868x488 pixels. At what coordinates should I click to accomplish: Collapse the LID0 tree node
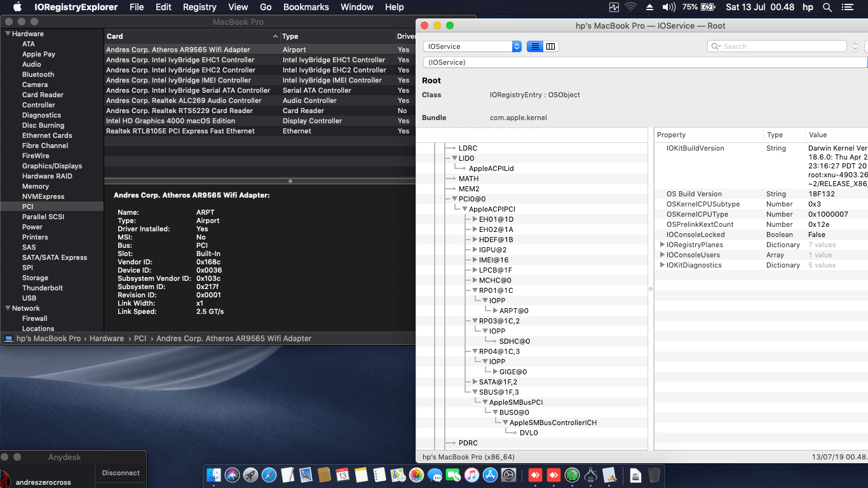pyautogui.click(x=454, y=158)
